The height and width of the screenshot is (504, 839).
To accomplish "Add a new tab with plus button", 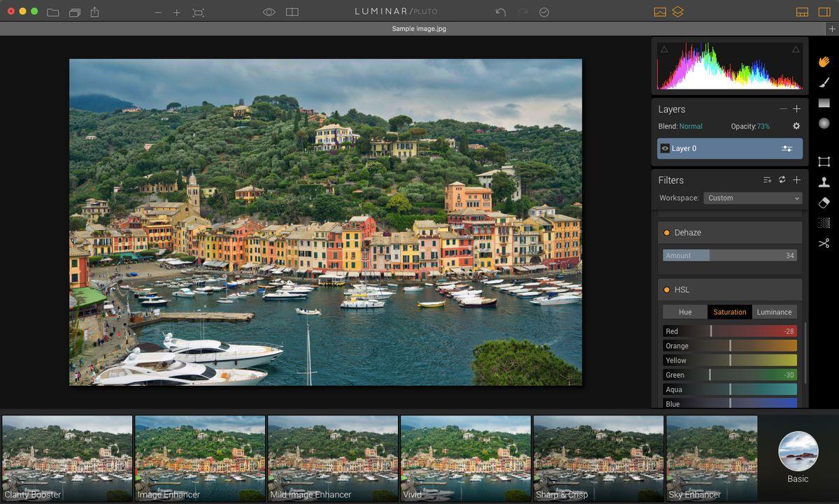I will 832,29.
